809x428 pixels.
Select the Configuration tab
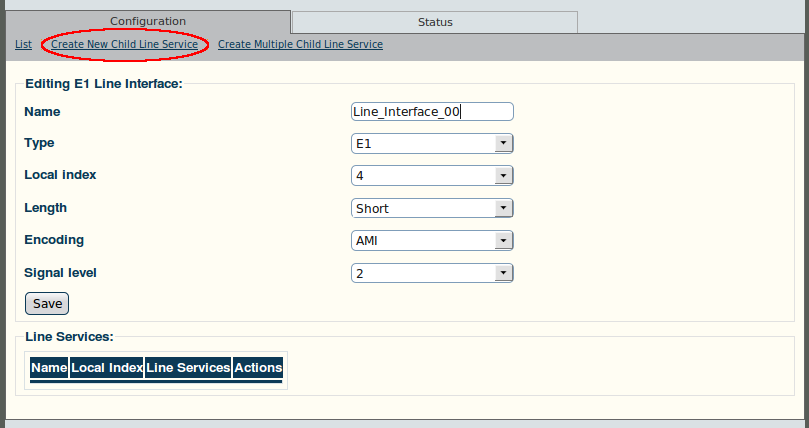(x=148, y=22)
